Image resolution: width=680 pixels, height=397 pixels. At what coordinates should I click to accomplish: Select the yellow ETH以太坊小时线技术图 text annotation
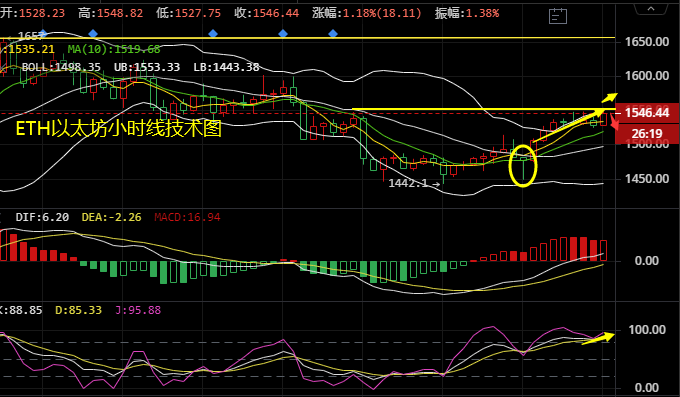118,129
